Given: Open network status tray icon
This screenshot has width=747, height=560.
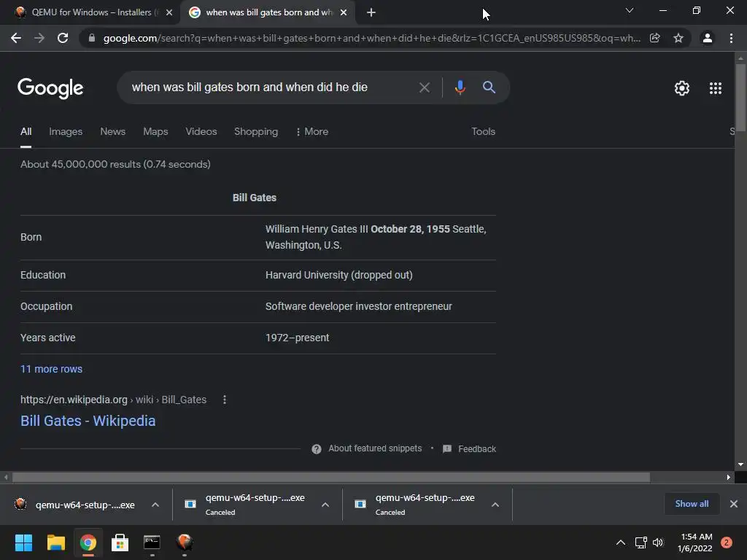Looking at the screenshot, I should click(640, 542).
